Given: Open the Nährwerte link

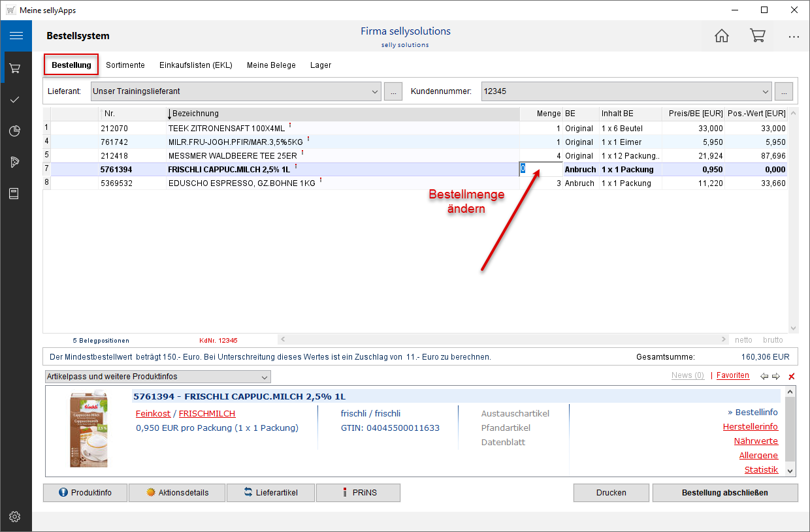Looking at the screenshot, I should tap(756, 441).
